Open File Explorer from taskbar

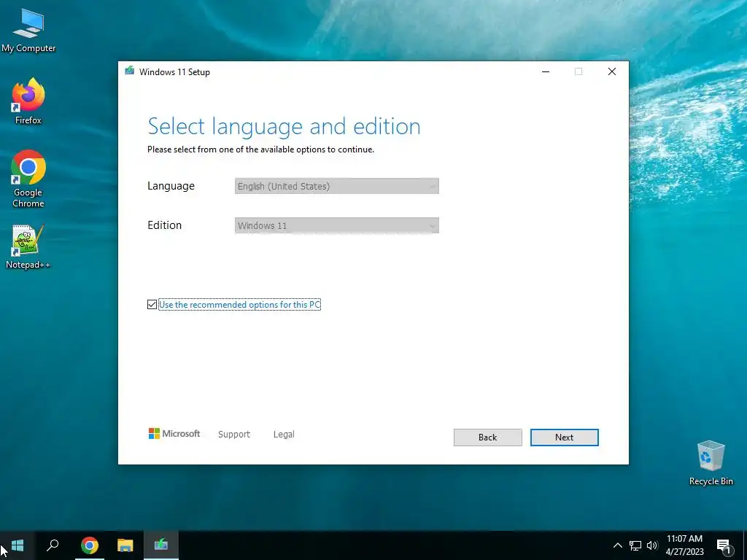click(x=125, y=545)
